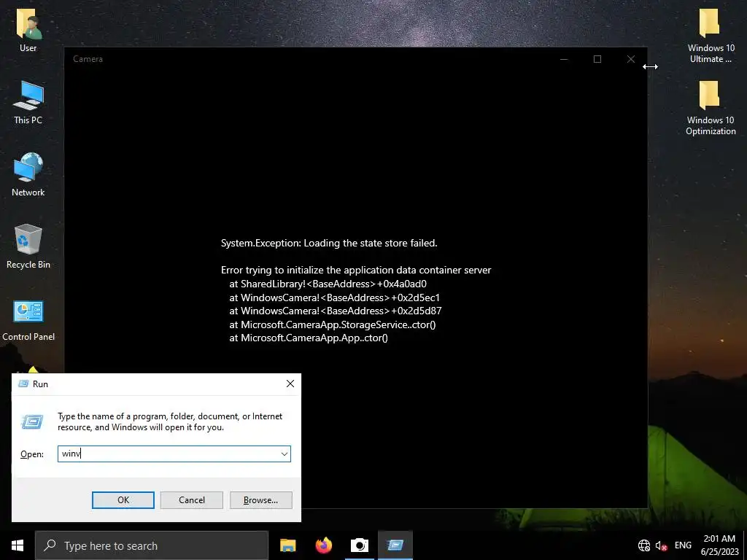Minimize the Camera window
This screenshot has width=747, height=560.
tap(564, 59)
